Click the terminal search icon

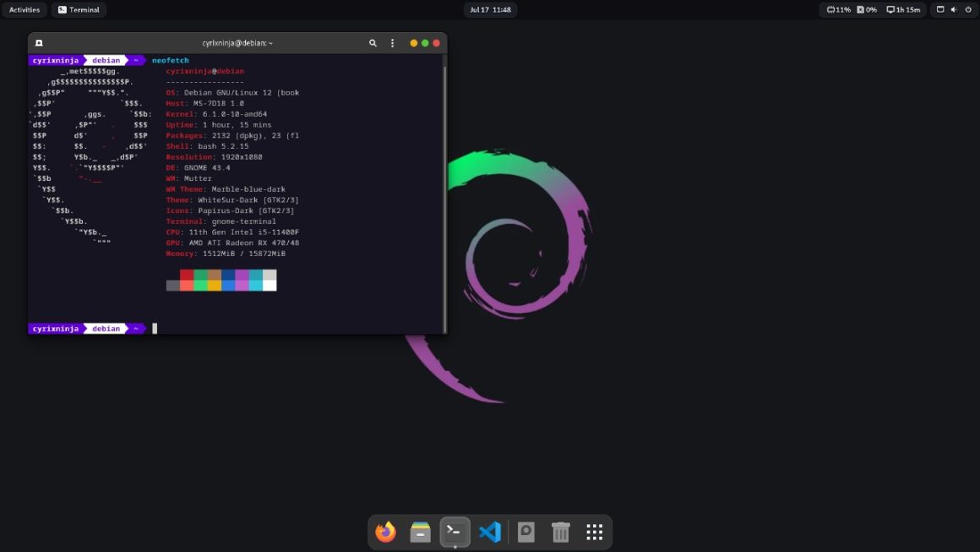point(373,43)
